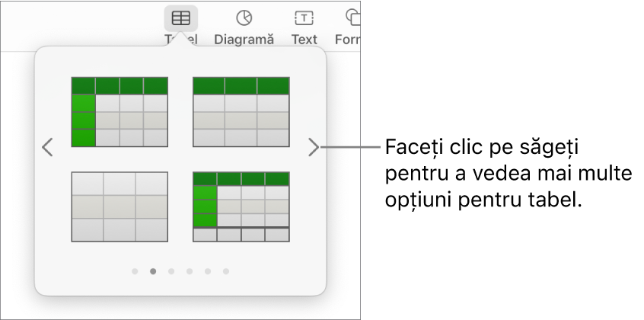The width and height of the screenshot is (644, 320).
Task: Click the left arrow for previous table styles
Action: coord(48,147)
